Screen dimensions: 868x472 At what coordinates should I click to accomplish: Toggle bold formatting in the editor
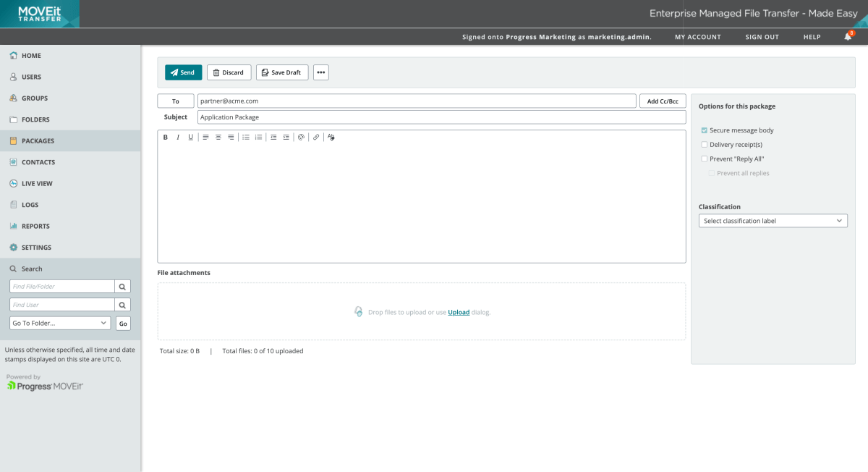[165, 137]
